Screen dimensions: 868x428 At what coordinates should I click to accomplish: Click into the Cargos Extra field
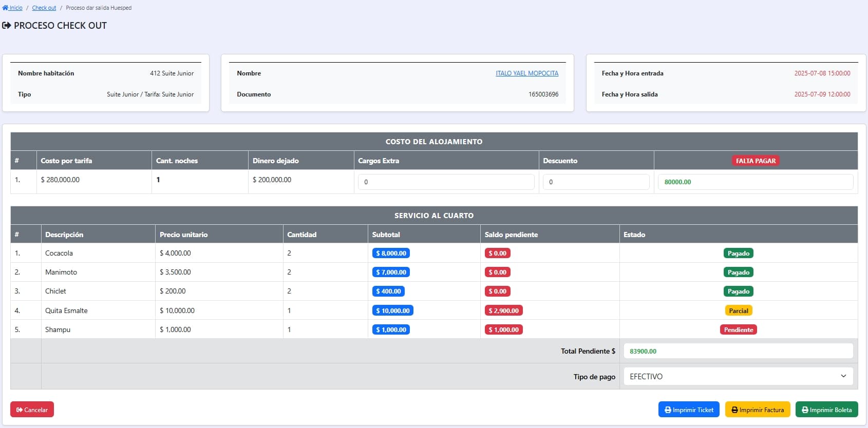tap(446, 182)
